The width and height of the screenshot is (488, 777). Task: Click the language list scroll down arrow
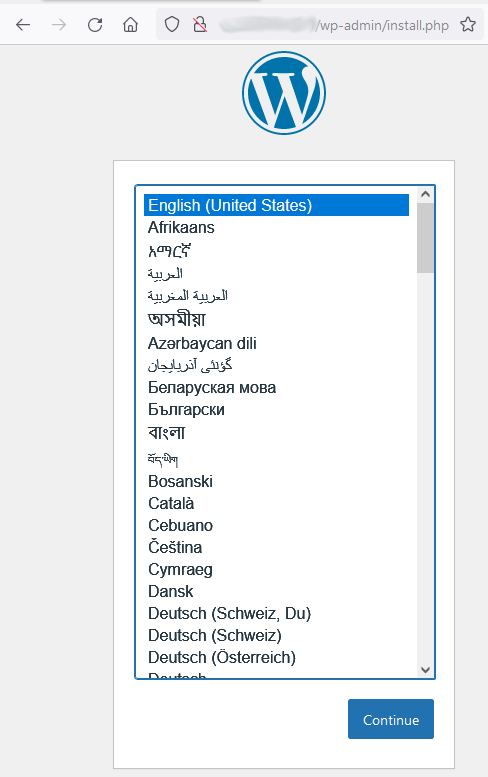(425, 670)
